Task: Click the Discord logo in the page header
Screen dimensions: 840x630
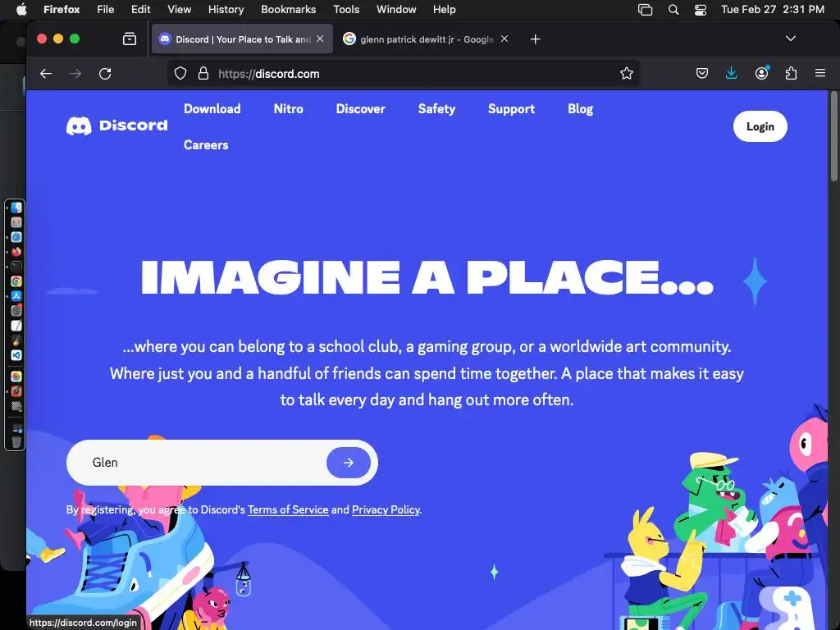Action: 116,126
